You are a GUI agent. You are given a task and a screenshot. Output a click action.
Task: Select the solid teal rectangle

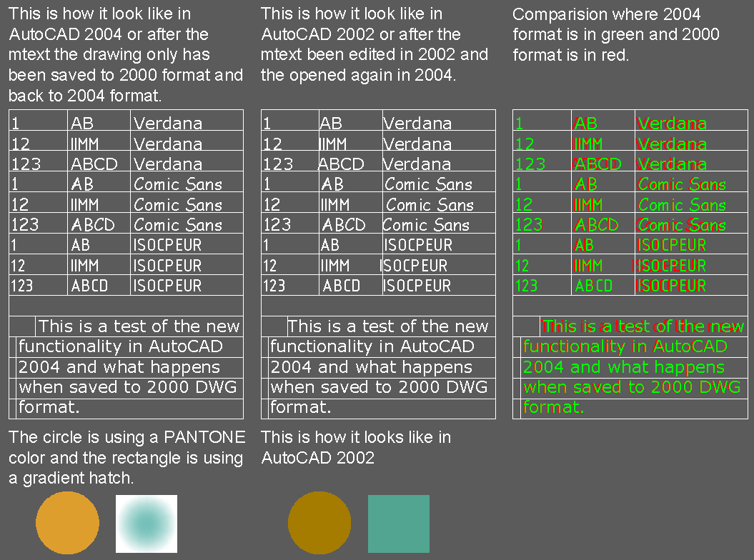[399, 524]
